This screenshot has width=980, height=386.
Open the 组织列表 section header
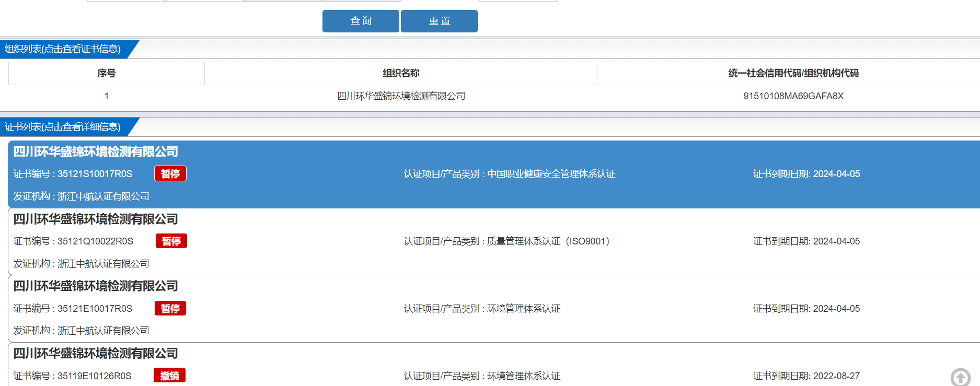click(x=63, y=49)
